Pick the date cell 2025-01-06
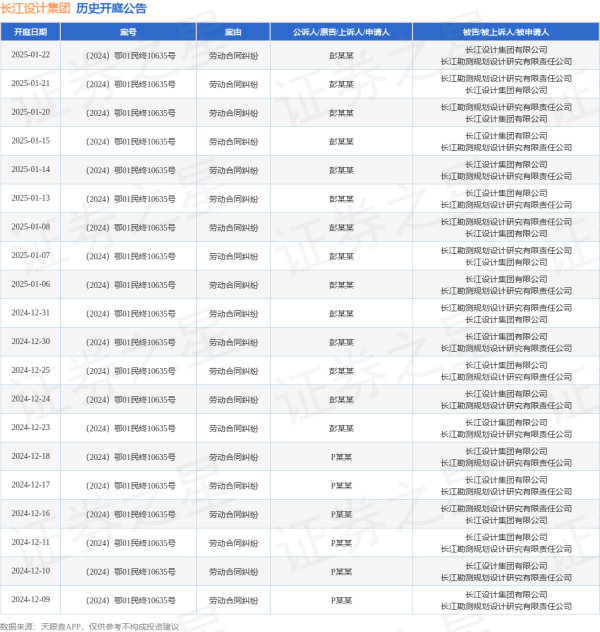 (x=31, y=284)
